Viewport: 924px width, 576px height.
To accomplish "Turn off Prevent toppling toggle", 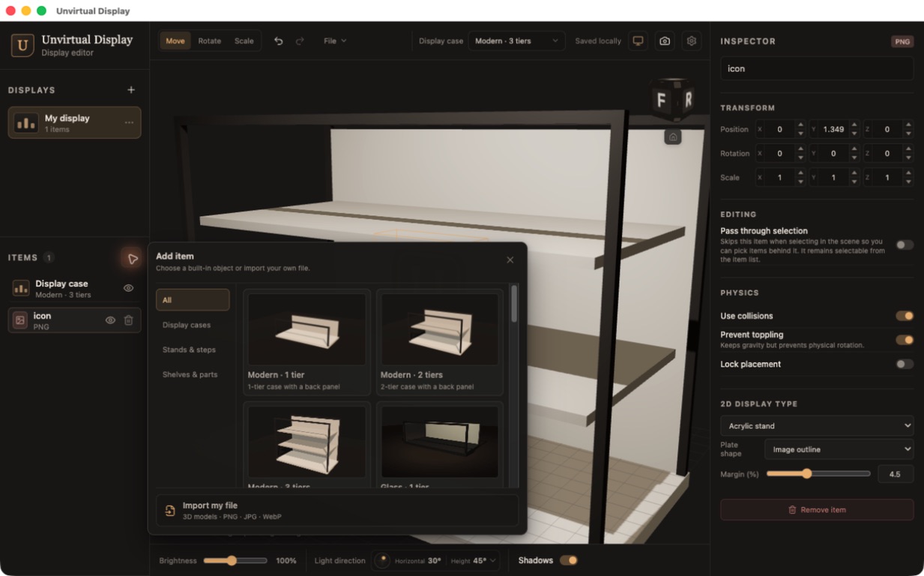I will 905,340.
